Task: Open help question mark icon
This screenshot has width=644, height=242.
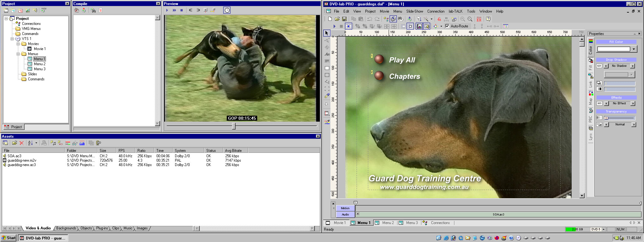Action: [x=488, y=19]
